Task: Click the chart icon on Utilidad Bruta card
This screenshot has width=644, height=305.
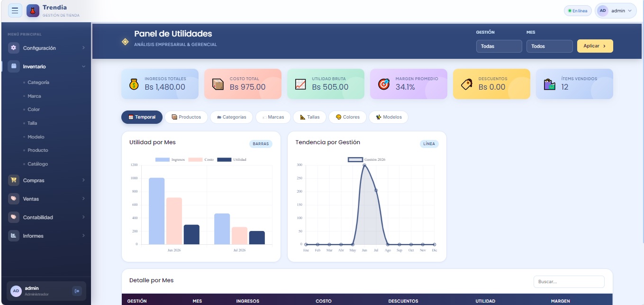Action: (300, 84)
